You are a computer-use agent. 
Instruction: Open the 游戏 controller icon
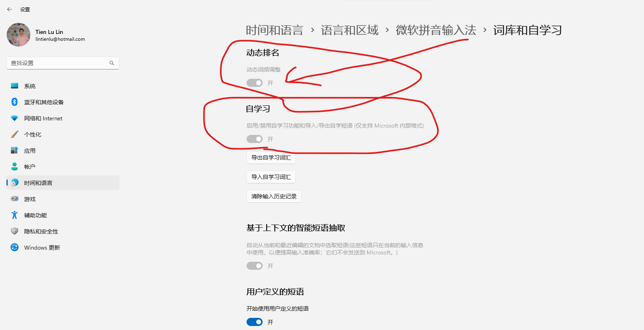point(15,199)
